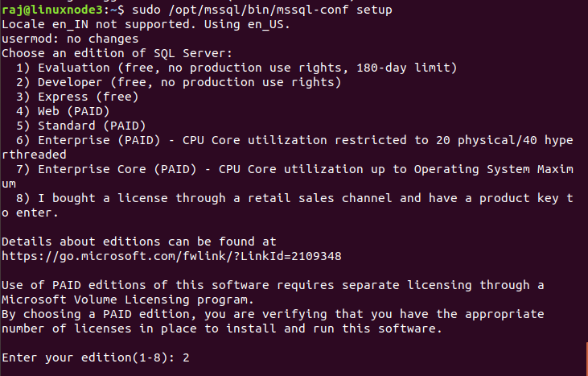Click the mssql-conf setup command text
The width and height of the screenshot is (588, 376).
point(257,10)
